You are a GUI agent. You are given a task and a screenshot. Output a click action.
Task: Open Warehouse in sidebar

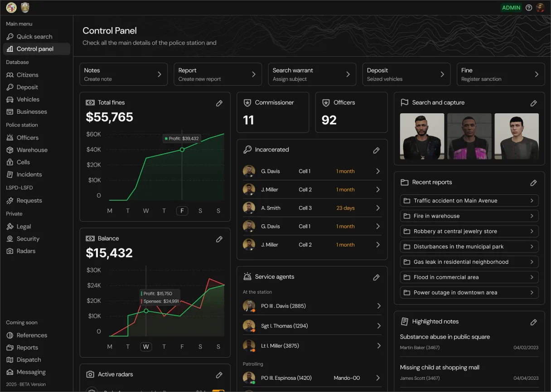(x=36, y=150)
